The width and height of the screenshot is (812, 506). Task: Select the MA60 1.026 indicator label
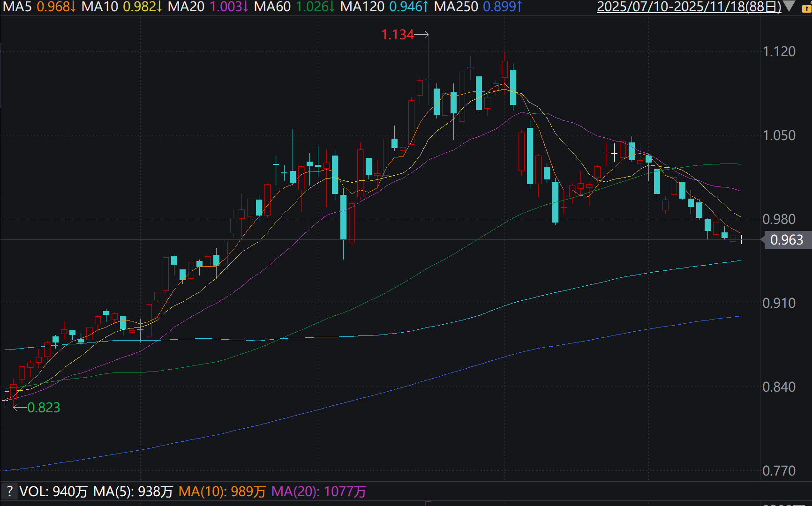294,7
